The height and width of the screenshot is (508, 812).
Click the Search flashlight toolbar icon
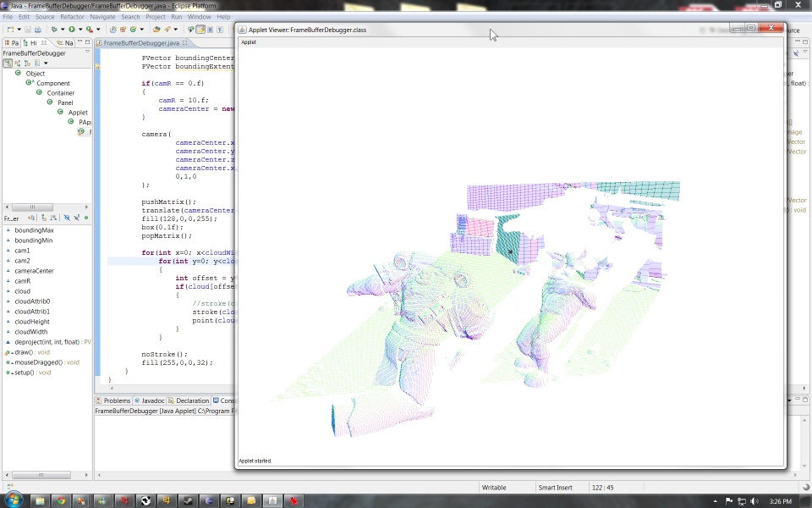tap(167, 30)
